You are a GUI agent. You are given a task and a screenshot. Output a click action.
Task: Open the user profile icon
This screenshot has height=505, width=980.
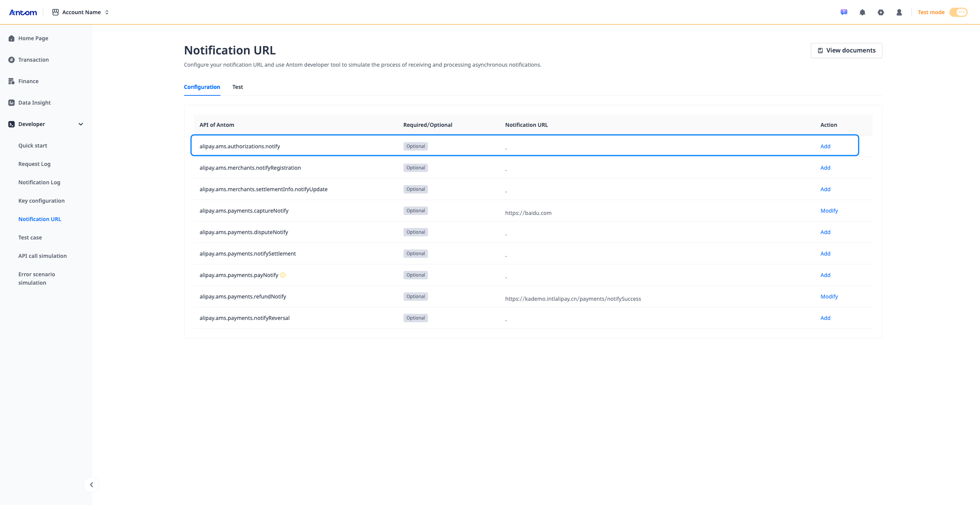(899, 12)
